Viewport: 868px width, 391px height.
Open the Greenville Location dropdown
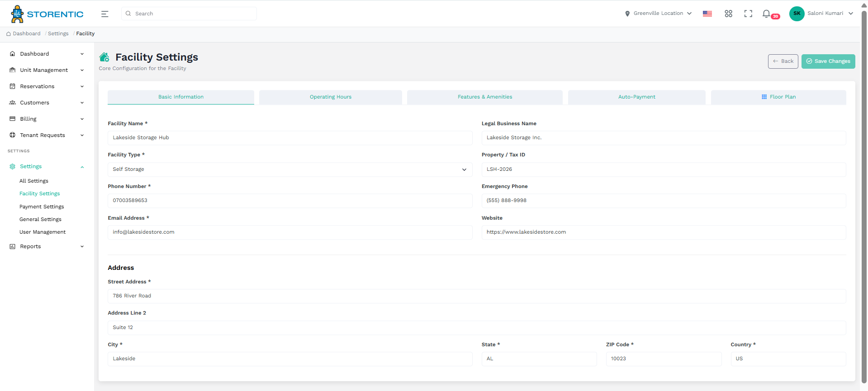click(x=658, y=14)
